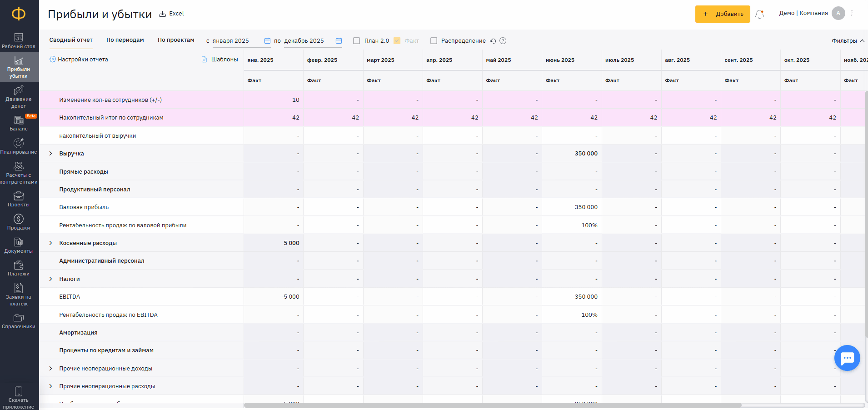Click Рентабельность продаж по EBITDA 100% value
Screen dimensions: 868x410
[589, 315]
